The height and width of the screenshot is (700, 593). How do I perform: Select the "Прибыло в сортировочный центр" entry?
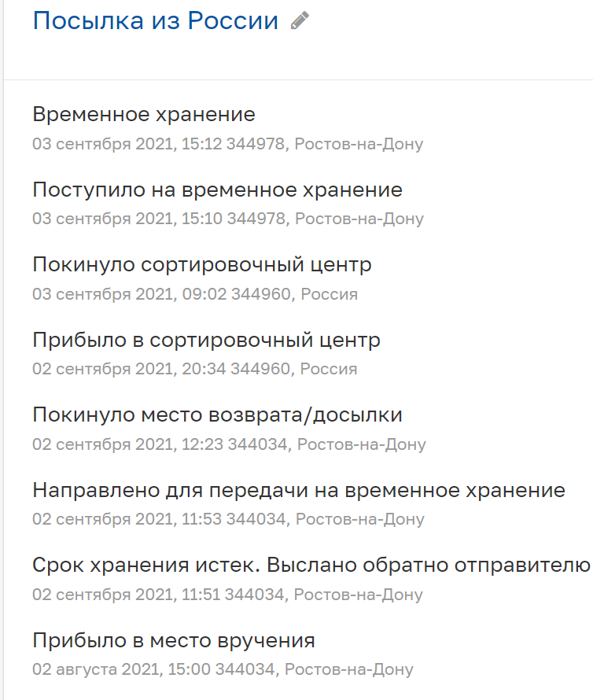(206, 341)
